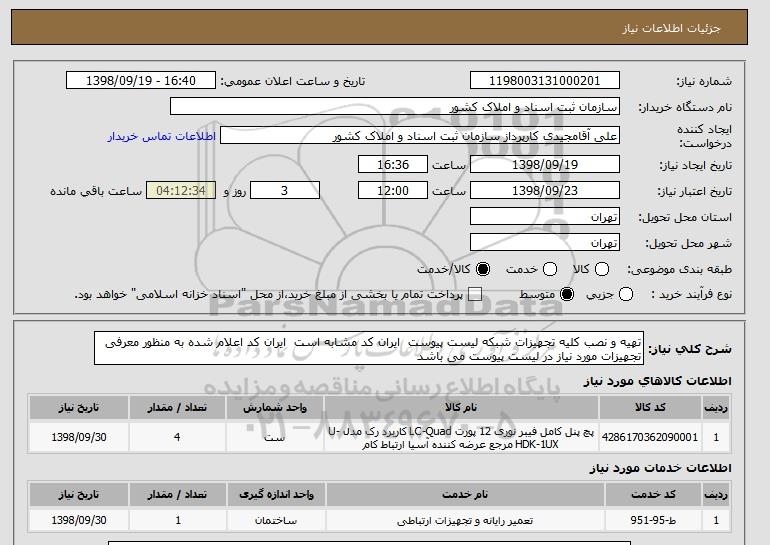Screen dimensions: 770x545
Task: Click the LC-Quad patch panel item name
Action: click(461, 438)
